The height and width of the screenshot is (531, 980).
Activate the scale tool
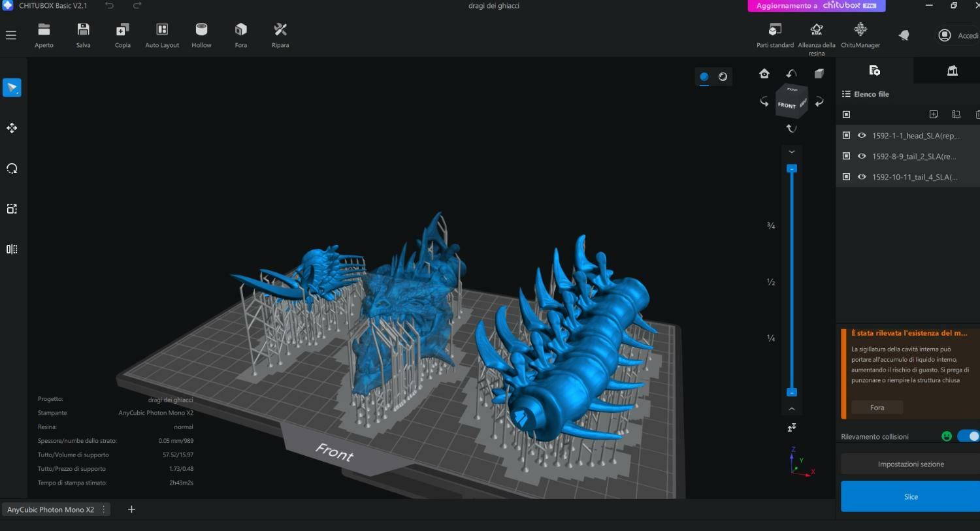pos(12,209)
